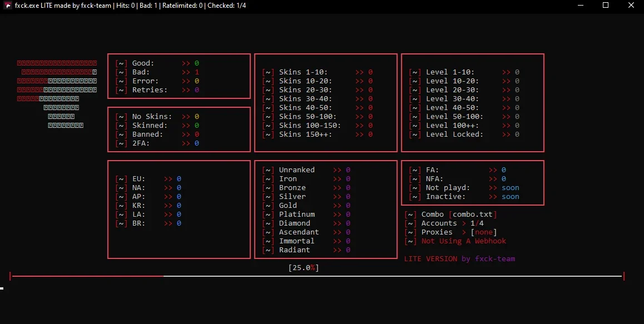
Task: Pick the 'AP:' region label
Action: (x=139, y=196)
